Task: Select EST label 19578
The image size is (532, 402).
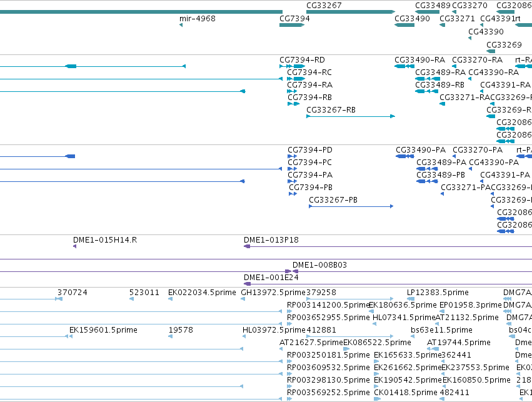Action: point(181,331)
